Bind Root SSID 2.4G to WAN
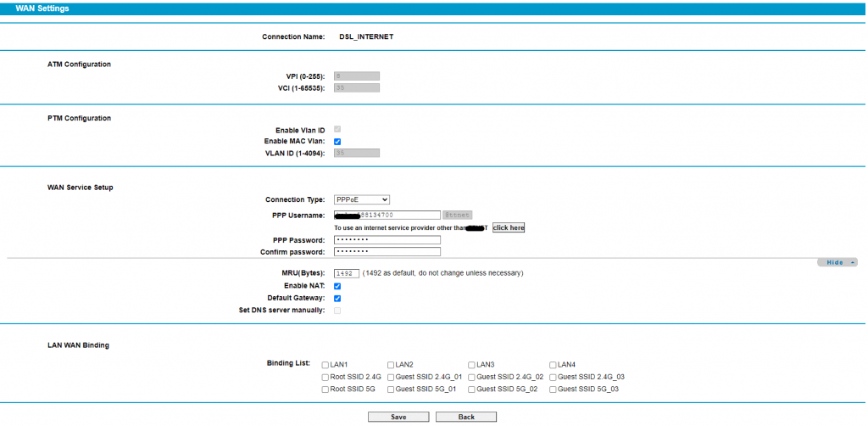Viewport: 868px width, 426px height. pyautogui.click(x=325, y=377)
